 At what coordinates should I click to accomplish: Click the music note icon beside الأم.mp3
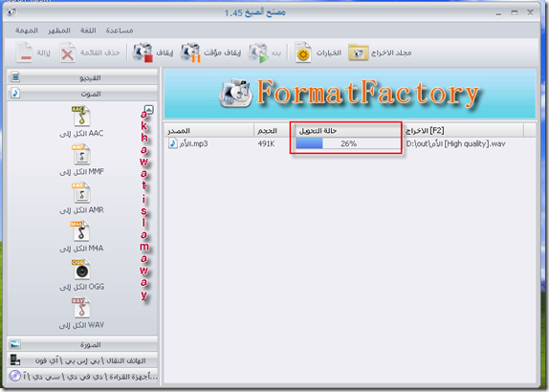(x=172, y=143)
